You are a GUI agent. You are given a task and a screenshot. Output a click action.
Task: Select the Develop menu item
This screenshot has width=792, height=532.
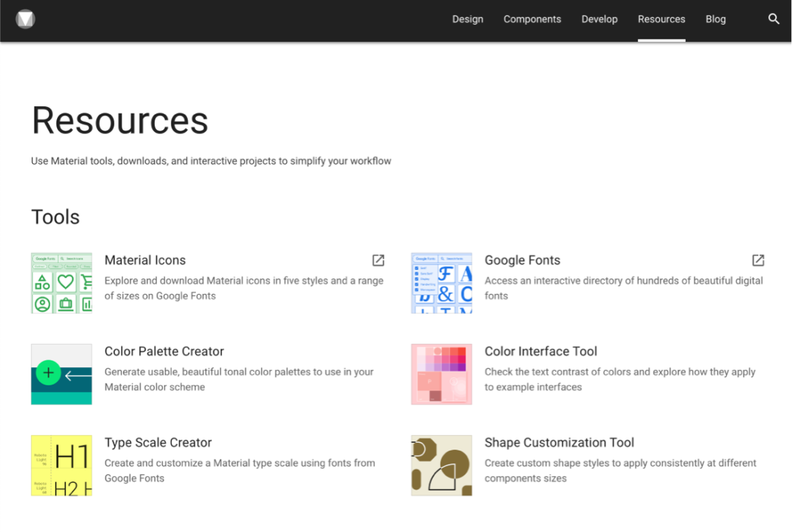click(600, 19)
